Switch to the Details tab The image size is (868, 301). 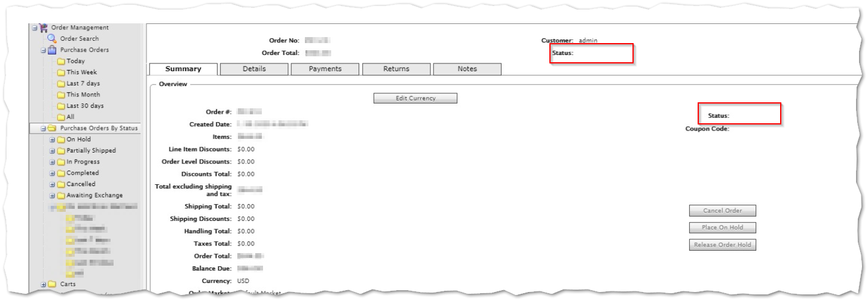254,69
